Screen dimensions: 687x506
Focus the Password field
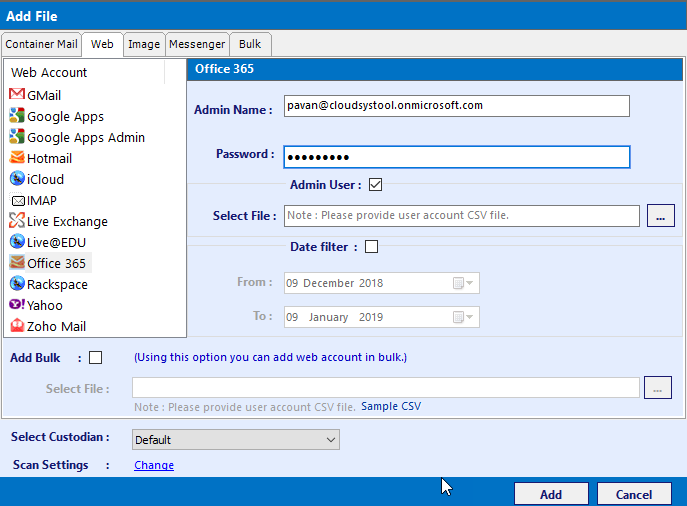[x=457, y=157]
